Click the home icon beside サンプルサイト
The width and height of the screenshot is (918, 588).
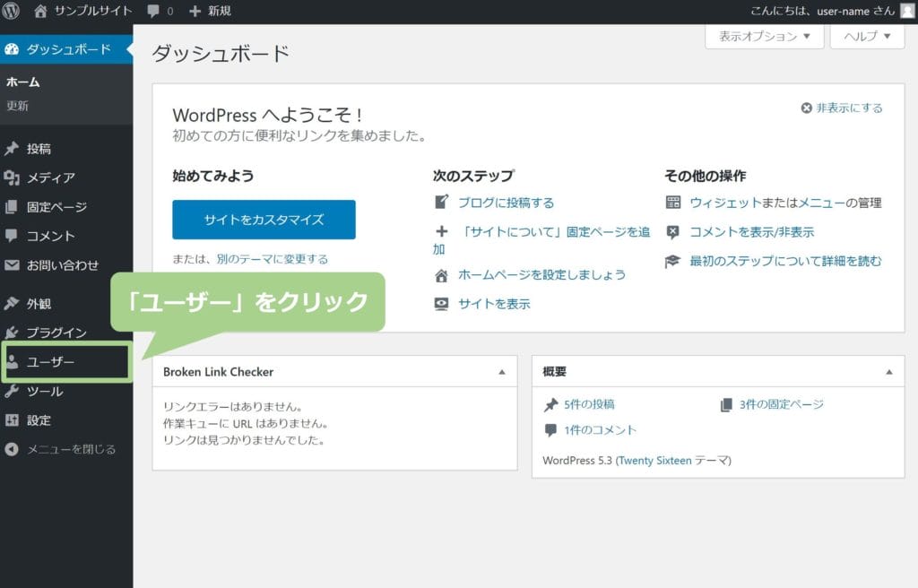pyautogui.click(x=40, y=11)
